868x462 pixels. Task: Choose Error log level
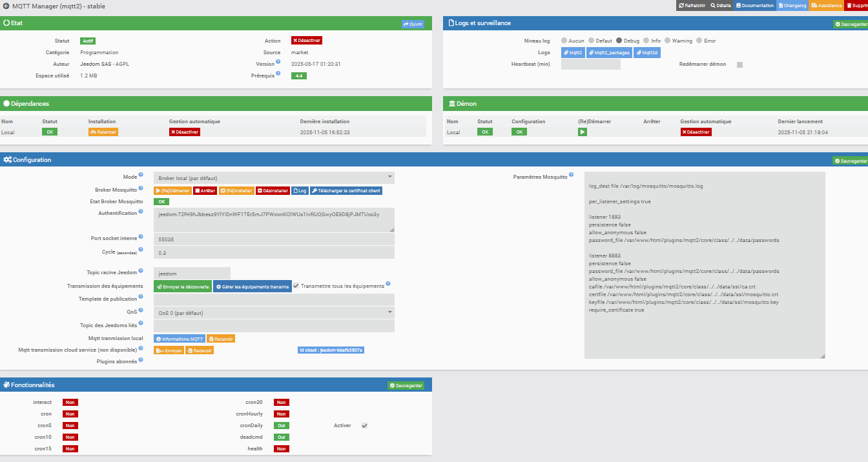(699, 41)
